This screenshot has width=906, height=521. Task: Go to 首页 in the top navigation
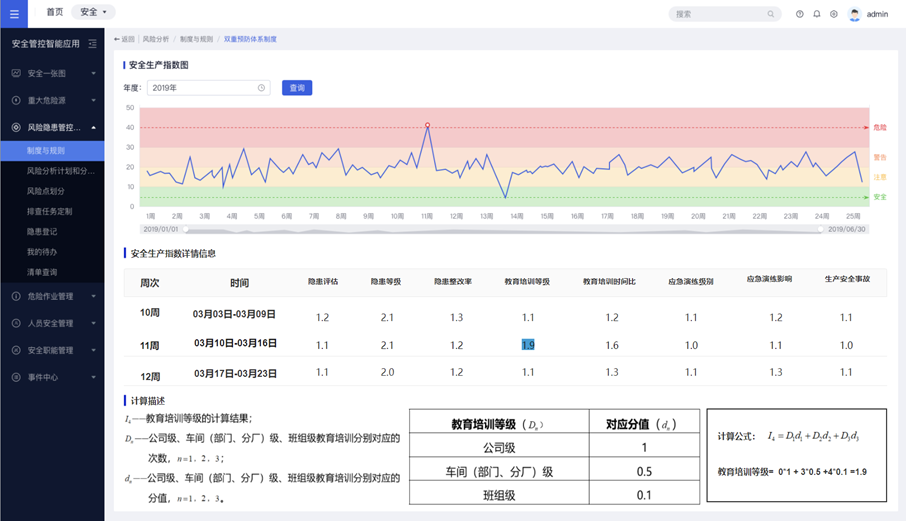tap(55, 12)
